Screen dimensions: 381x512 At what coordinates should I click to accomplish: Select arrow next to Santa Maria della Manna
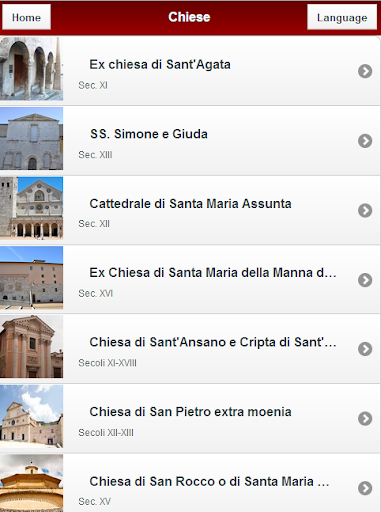(x=365, y=280)
